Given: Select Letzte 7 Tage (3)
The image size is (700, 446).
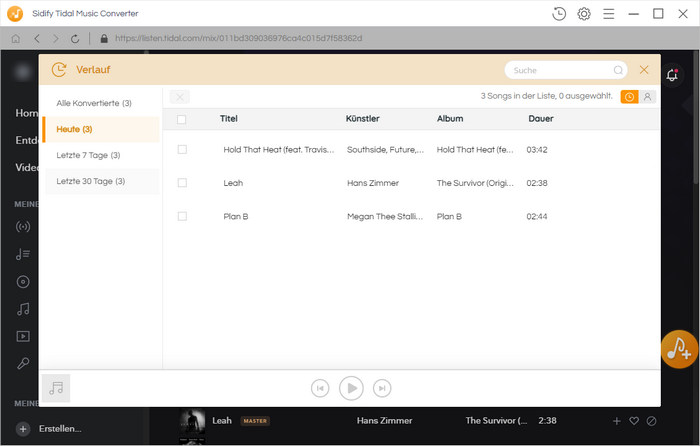Looking at the screenshot, I should point(88,155).
